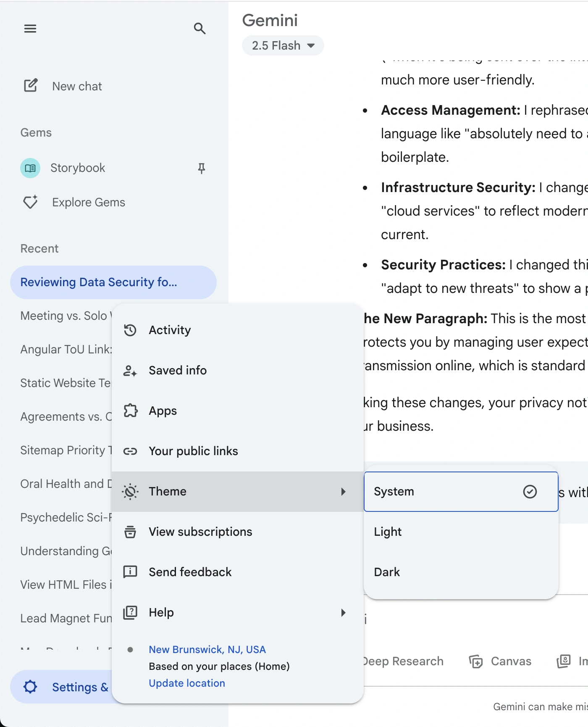Click the Settings gear icon
Image resolution: width=588 pixels, height=727 pixels.
click(30, 687)
